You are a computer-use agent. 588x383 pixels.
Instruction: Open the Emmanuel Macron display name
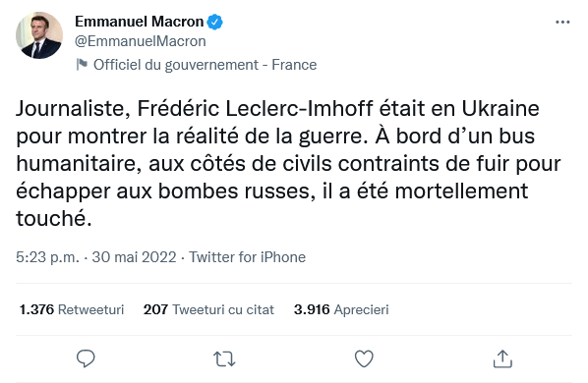(139, 22)
